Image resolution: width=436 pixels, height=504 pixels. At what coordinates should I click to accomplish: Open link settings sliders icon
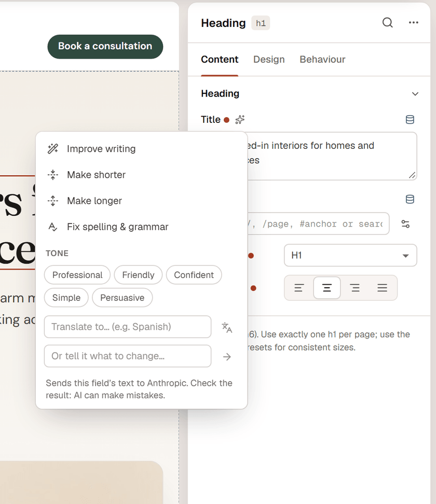coord(405,223)
